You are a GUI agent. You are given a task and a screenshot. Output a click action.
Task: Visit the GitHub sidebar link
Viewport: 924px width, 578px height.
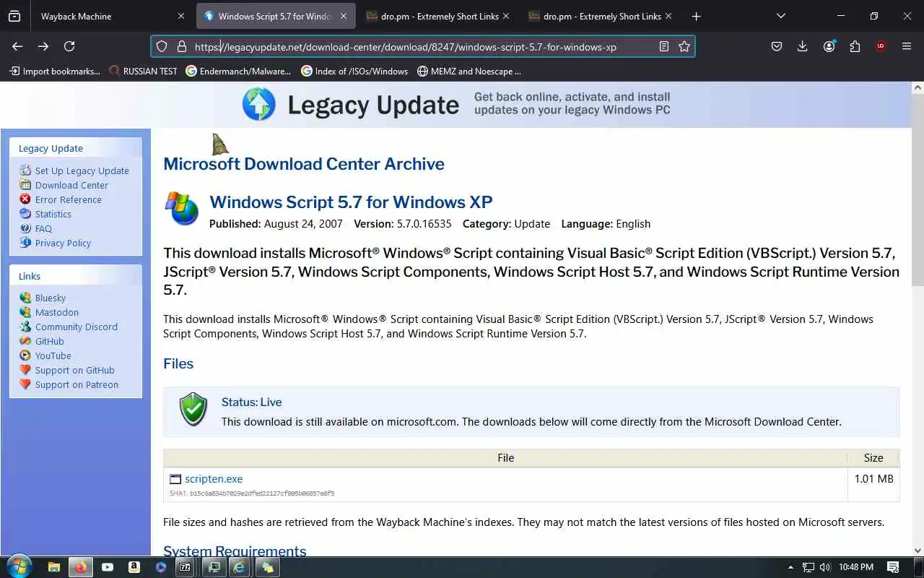pyautogui.click(x=50, y=341)
